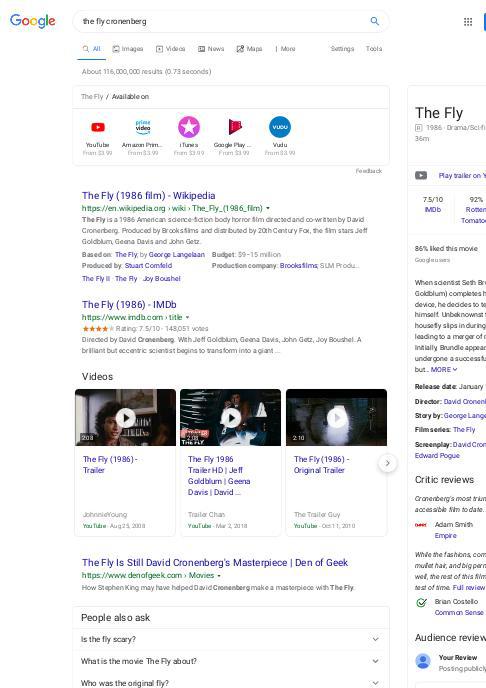Viewport: 486px width, 688px height.
Task: Switch to the All results tab
Action: [92, 49]
